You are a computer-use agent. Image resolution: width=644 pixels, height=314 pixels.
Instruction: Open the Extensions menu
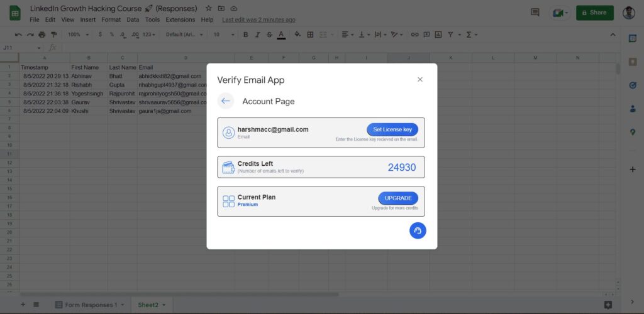coord(180,19)
